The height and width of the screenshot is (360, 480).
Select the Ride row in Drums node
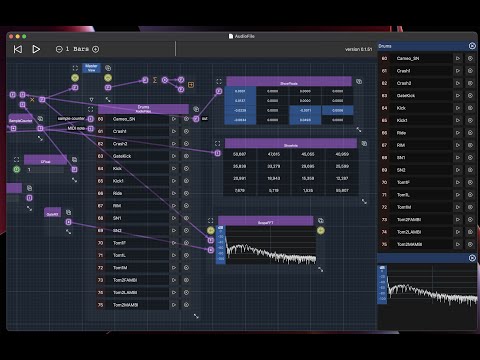(133, 193)
